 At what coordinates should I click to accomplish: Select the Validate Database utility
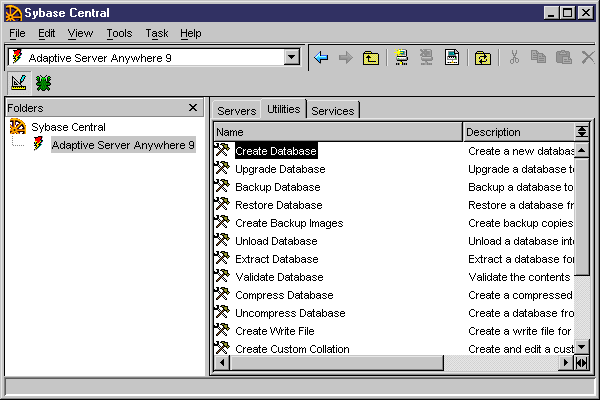tap(279, 277)
